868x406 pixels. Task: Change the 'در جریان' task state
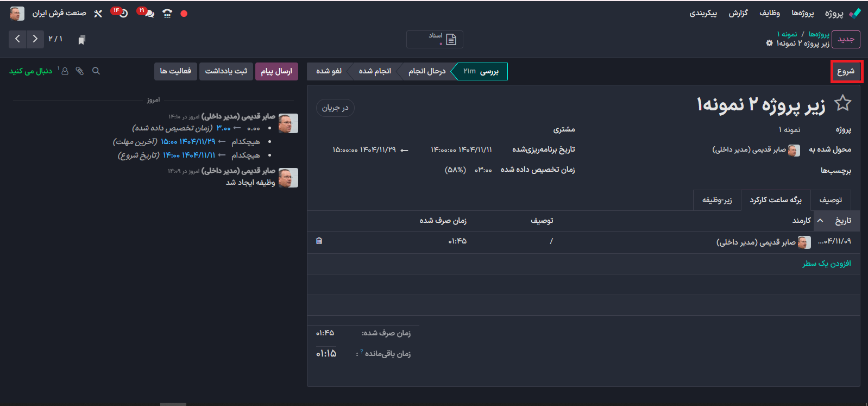[335, 108]
